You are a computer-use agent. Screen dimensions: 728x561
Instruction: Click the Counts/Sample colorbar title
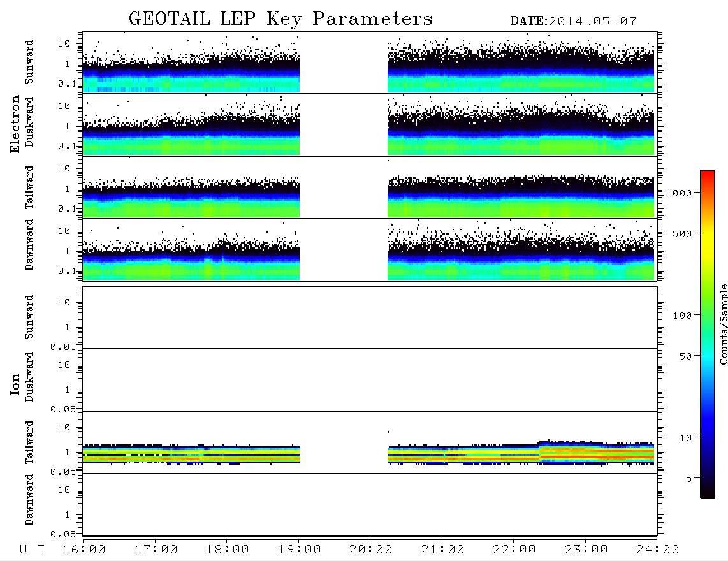click(724, 324)
